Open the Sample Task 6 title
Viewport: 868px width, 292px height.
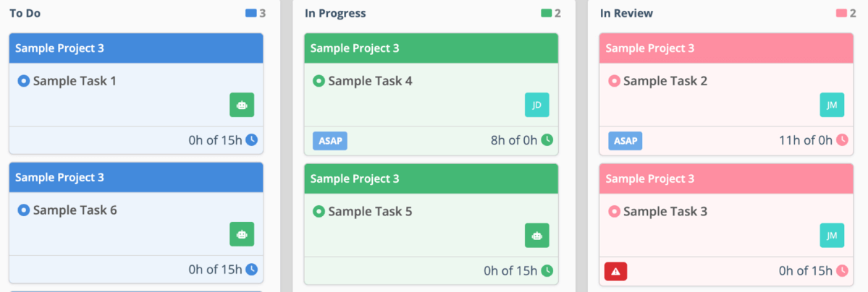coord(75,210)
